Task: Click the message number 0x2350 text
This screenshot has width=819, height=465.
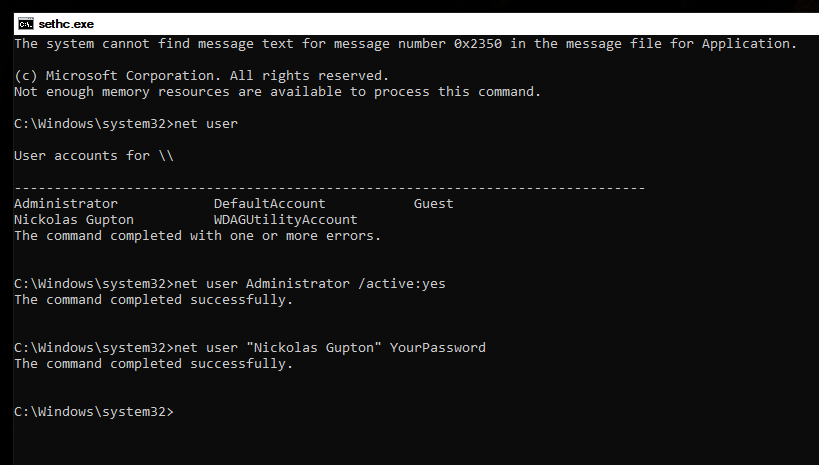Action: coord(477,44)
